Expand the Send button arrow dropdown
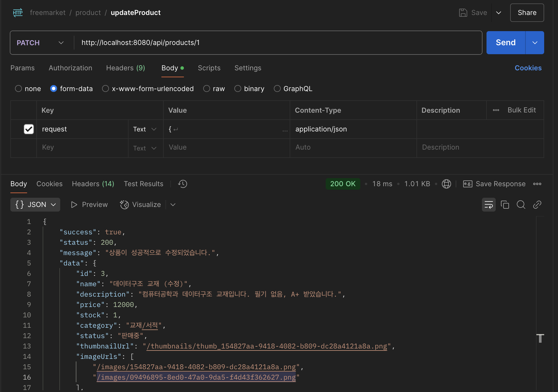The height and width of the screenshot is (392, 558). click(x=535, y=43)
